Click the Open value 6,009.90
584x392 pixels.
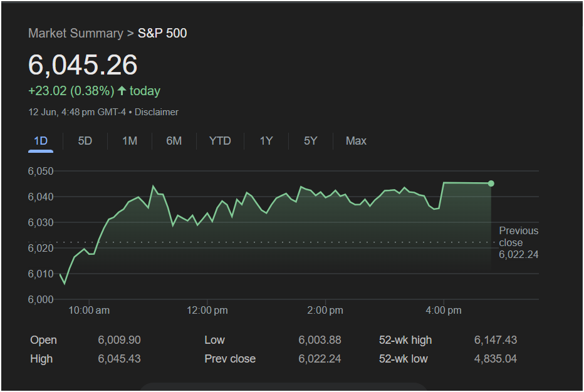coord(119,340)
